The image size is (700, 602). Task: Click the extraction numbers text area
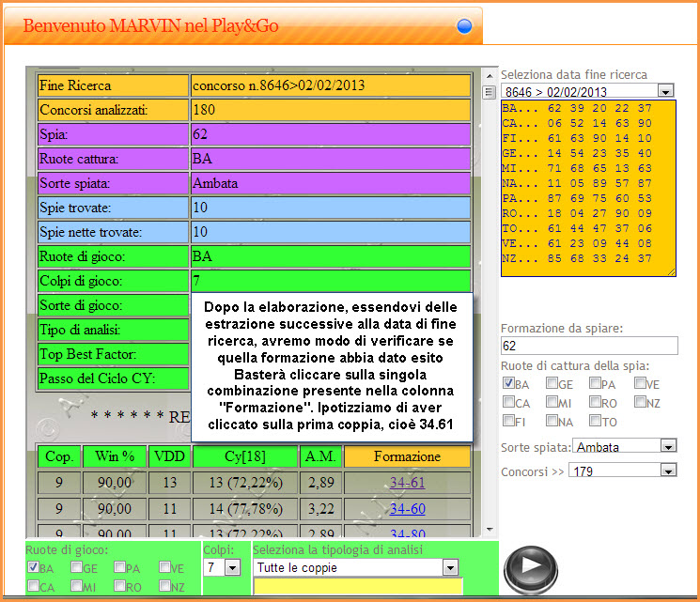(x=588, y=189)
